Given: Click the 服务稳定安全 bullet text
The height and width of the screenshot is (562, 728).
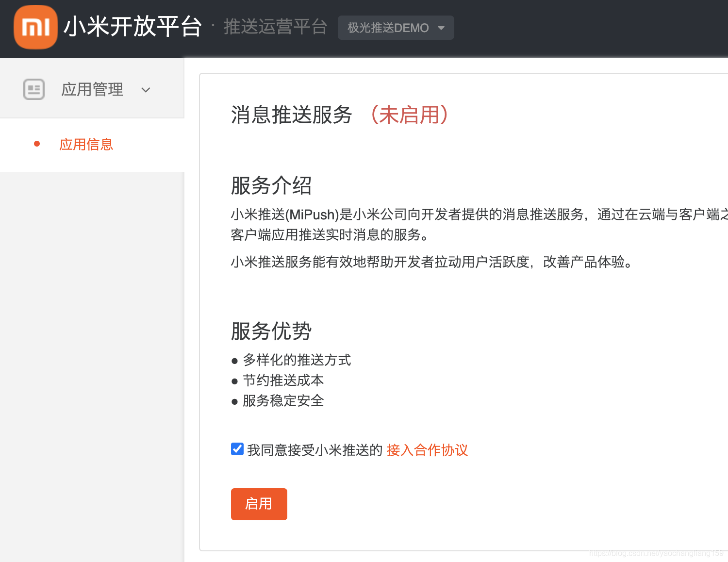Looking at the screenshot, I should point(283,401).
